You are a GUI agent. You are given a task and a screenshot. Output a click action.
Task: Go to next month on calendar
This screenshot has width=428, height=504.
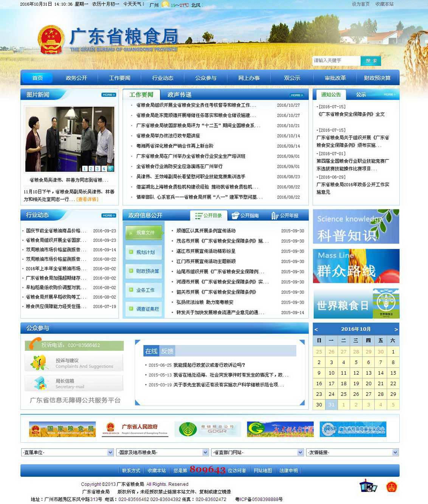click(x=396, y=329)
